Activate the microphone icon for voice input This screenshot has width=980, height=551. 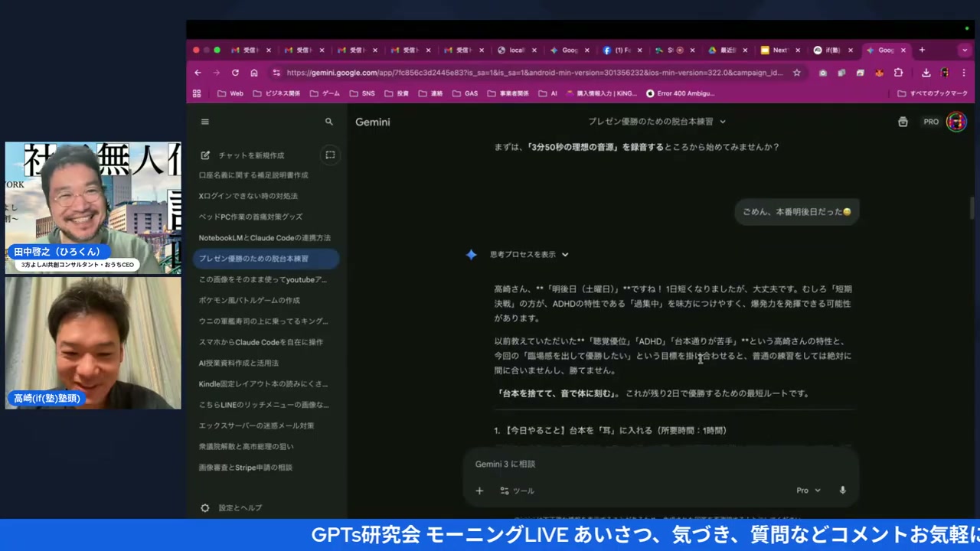click(842, 491)
